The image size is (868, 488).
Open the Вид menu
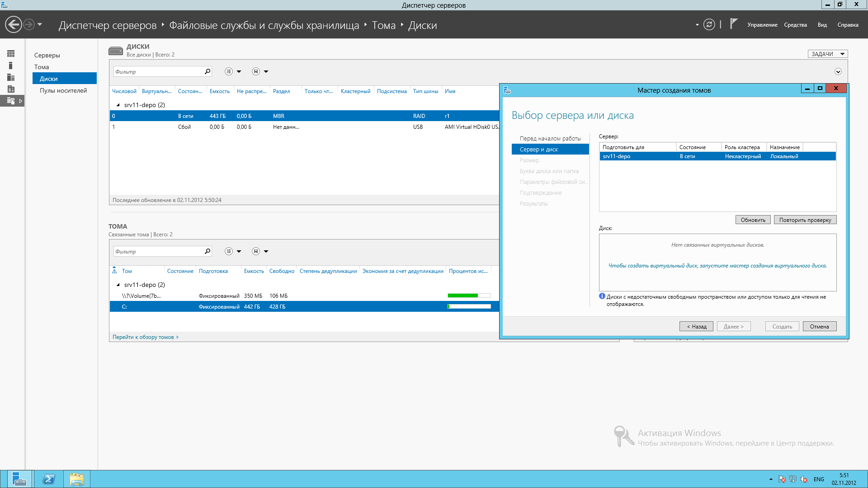pyautogui.click(x=822, y=25)
